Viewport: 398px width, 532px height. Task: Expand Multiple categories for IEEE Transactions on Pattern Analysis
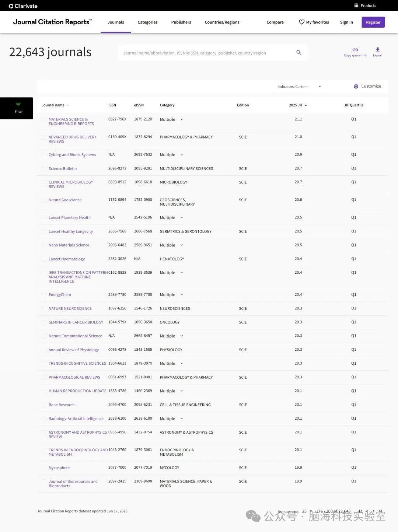(182, 273)
